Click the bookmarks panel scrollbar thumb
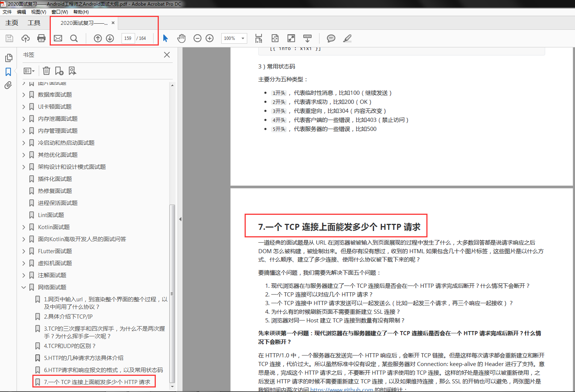Screen dimensions: 575x392 click(172, 293)
